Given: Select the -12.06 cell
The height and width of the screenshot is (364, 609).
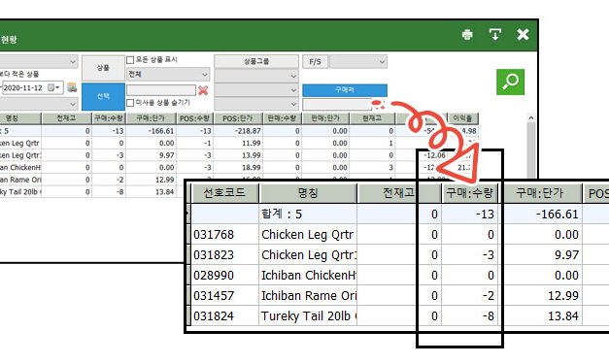Looking at the screenshot, I should 434,155.
